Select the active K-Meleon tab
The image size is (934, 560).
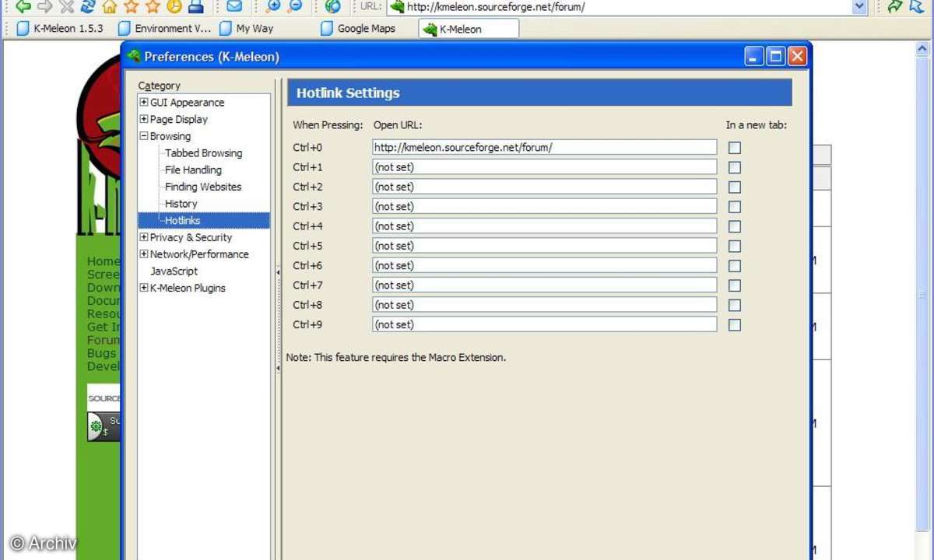point(469,29)
